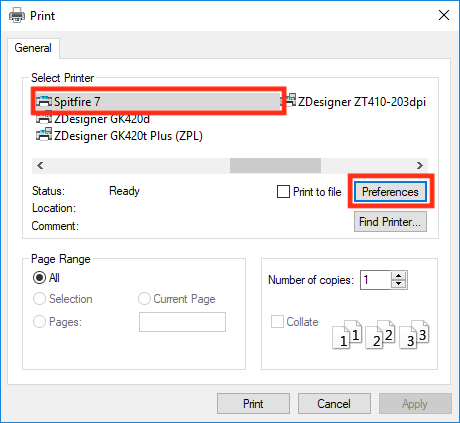Switch to the General tab

[33, 48]
